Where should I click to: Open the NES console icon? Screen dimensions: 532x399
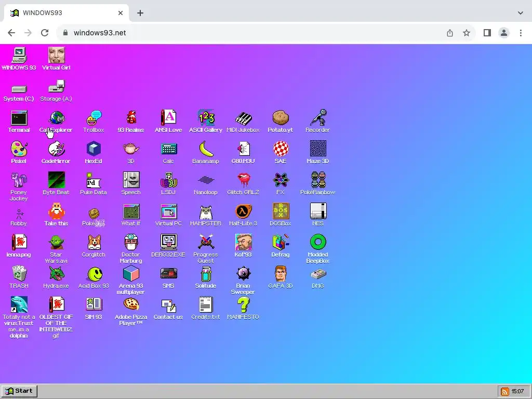pyautogui.click(x=318, y=211)
